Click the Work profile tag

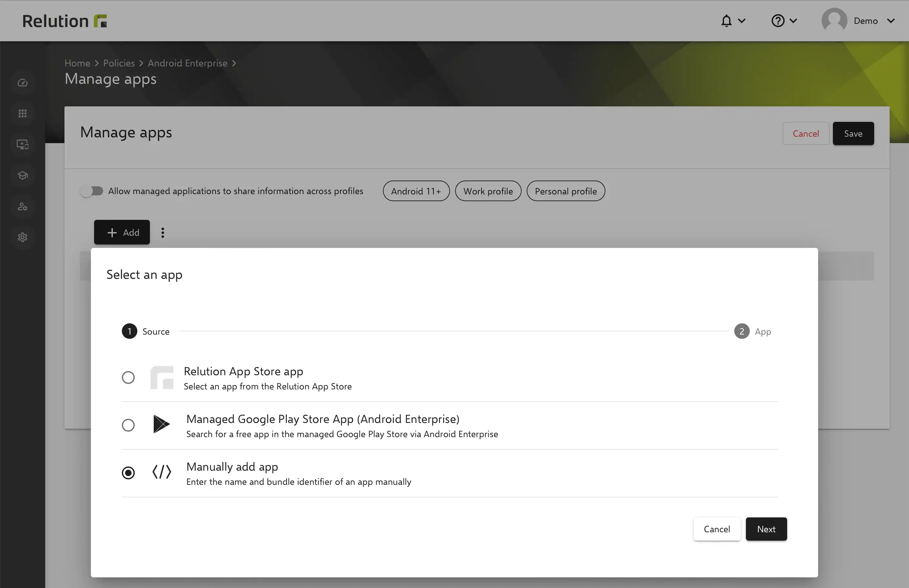[x=488, y=191]
